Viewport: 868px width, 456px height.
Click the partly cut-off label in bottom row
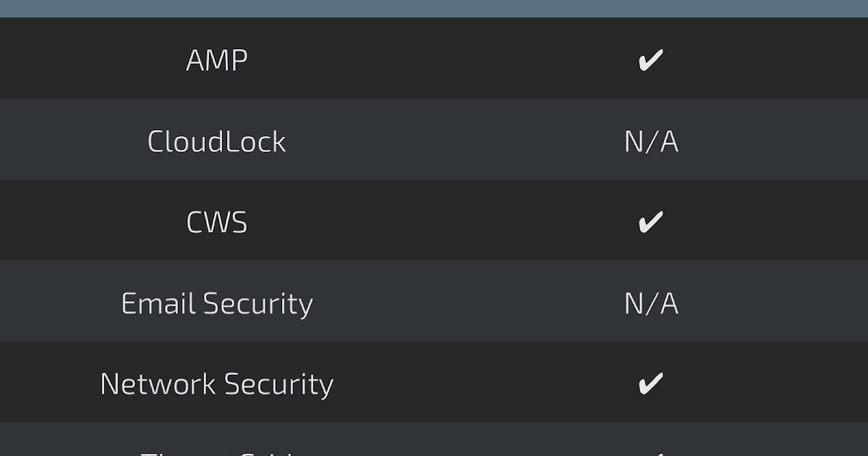click(x=217, y=453)
